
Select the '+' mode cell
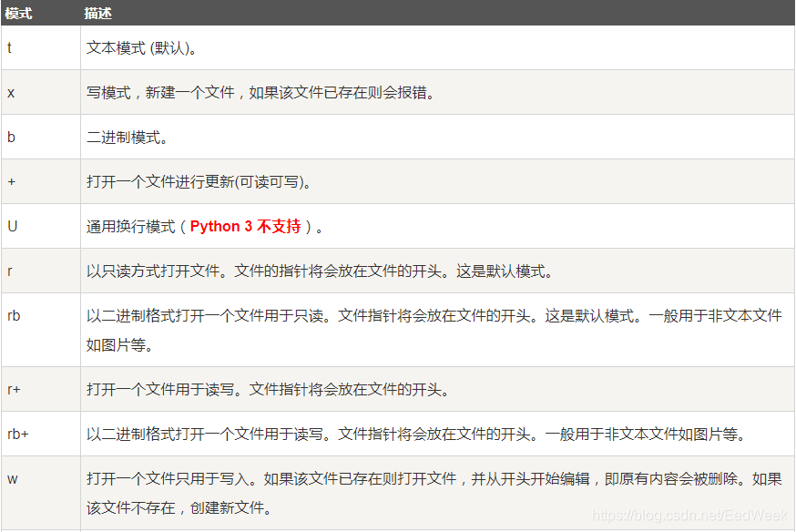pos(41,181)
